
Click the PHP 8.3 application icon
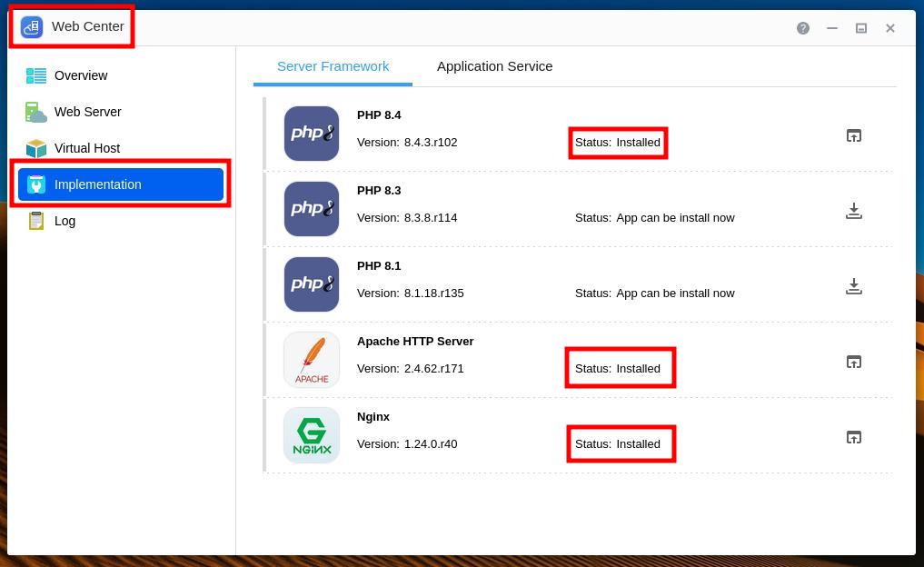[x=312, y=208]
